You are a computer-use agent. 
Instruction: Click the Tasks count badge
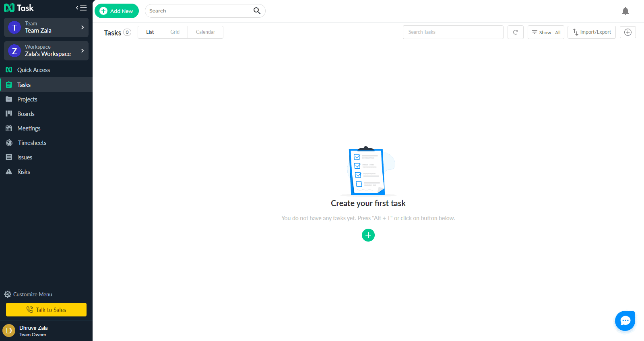tap(127, 32)
